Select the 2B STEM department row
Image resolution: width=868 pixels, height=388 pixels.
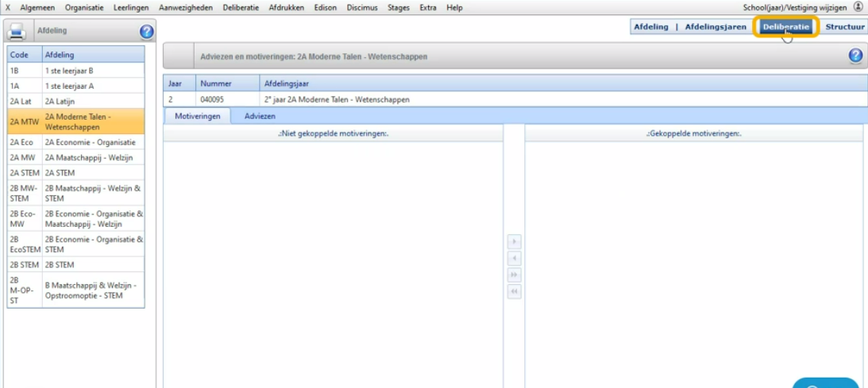point(75,264)
